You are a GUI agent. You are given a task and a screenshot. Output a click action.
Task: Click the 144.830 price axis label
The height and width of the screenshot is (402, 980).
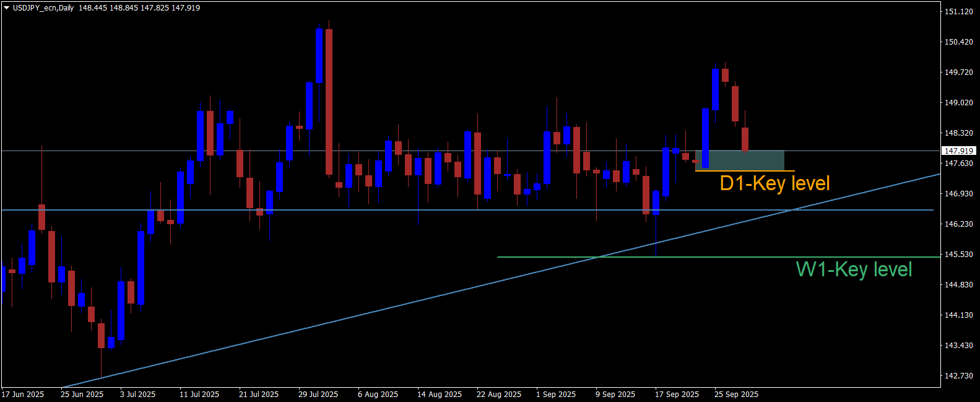click(958, 285)
